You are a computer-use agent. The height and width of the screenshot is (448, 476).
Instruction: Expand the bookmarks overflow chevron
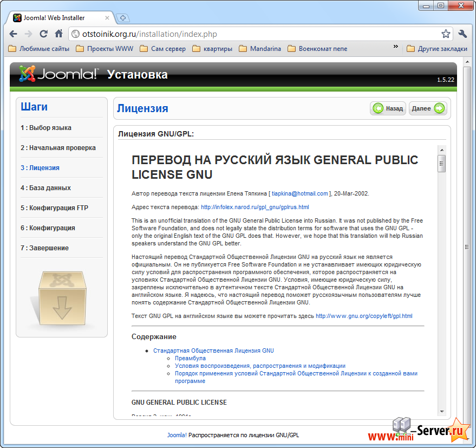(396, 46)
